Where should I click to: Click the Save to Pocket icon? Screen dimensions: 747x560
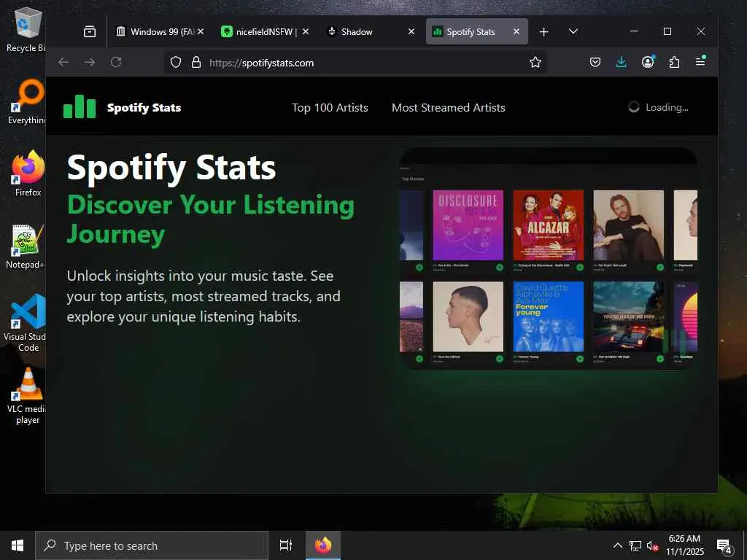[595, 62]
